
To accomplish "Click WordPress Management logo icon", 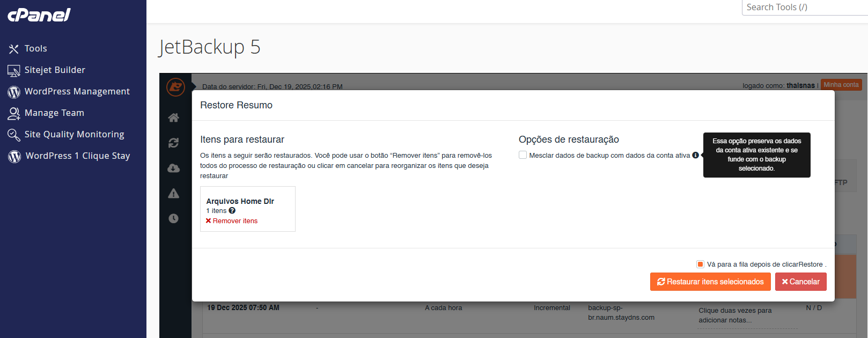I will tap(14, 92).
